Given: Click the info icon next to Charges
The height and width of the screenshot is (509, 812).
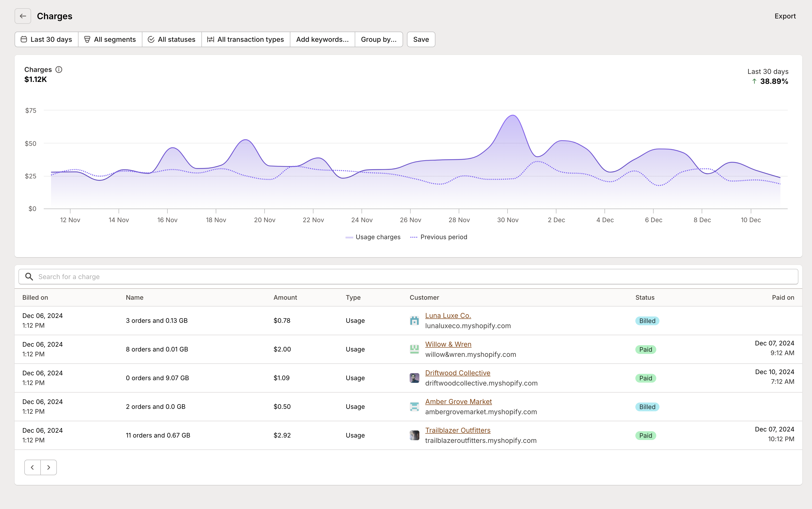Looking at the screenshot, I should [59, 70].
